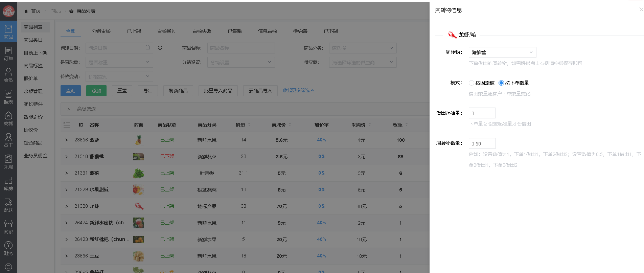Open the 订单 section in the sidebar

pos(8,54)
